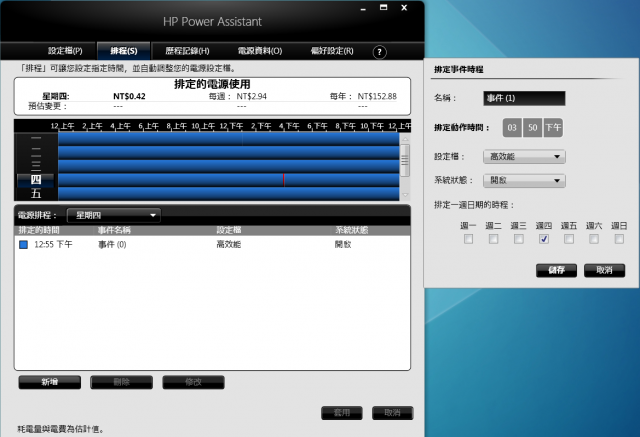Screen dimensions: 640x437
Task: Click the blue color square beside 12:55 下午
Action: pyautogui.click(x=24, y=244)
